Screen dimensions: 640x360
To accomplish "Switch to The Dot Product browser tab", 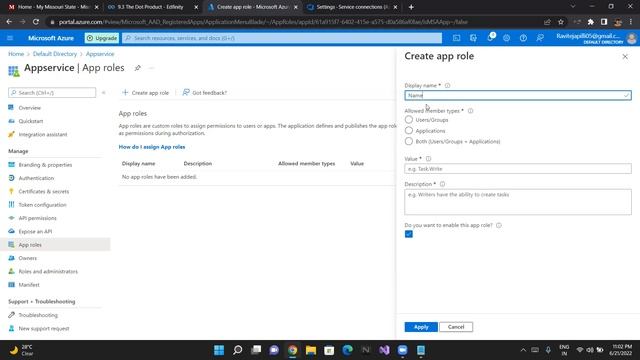I will pyautogui.click(x=151, y=7).
